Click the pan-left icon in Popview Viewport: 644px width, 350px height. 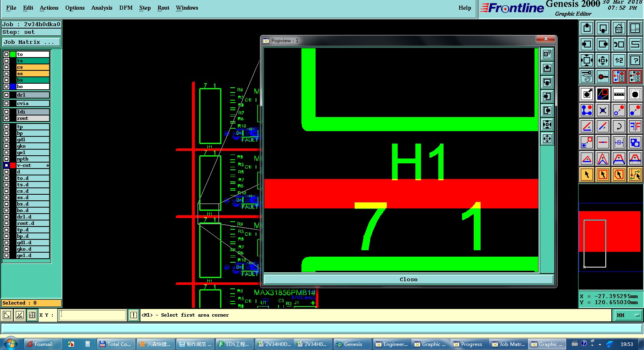pos(547,97)
